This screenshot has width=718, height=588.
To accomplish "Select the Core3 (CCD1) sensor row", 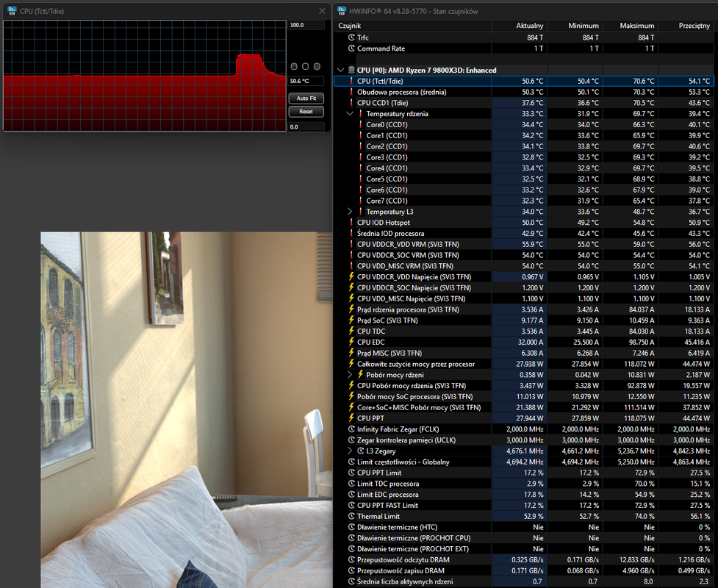I will [x=524, y=157].
